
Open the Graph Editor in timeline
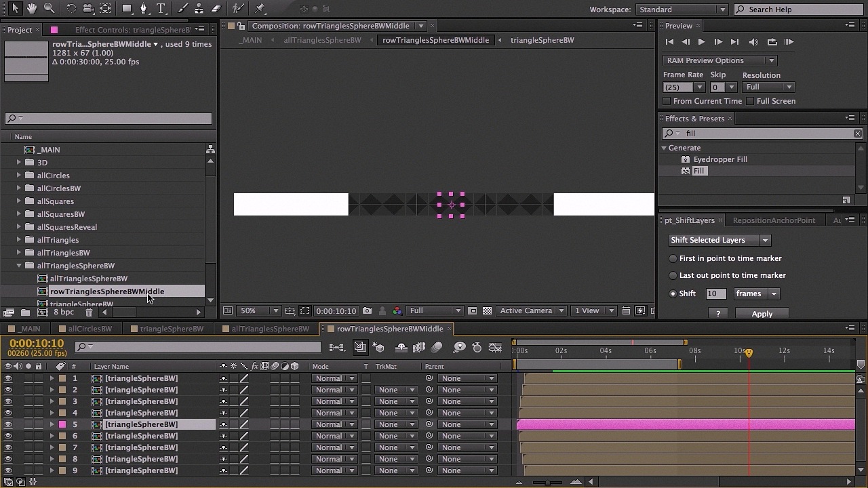tap(496, 348)
